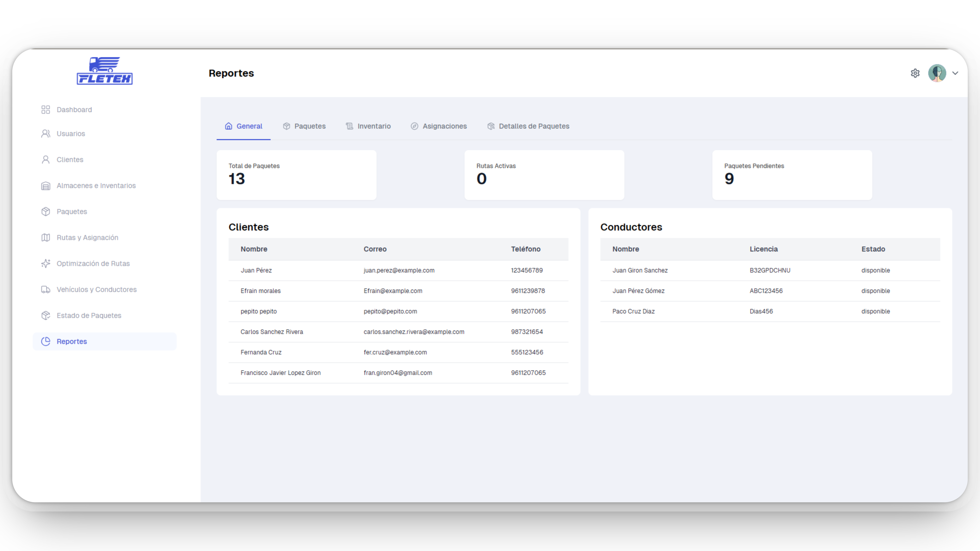Switch to the Detalles de Paquetes tab
Screen dimensions: 980x551
coord(528,126)
